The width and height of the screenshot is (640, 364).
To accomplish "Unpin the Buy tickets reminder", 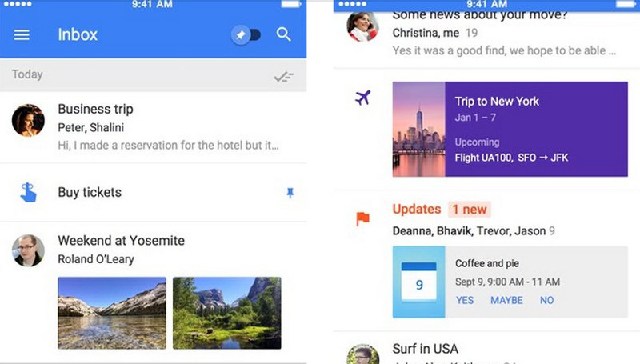I will point(290,192).
